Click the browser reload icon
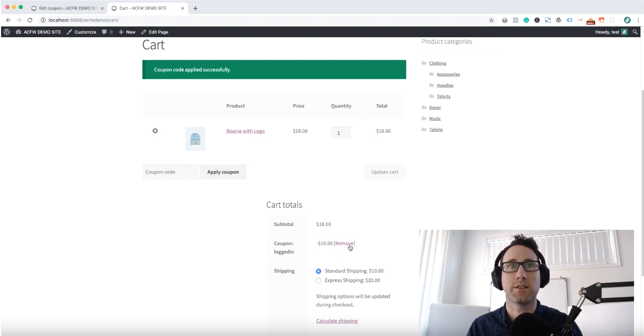 [30, 20]
